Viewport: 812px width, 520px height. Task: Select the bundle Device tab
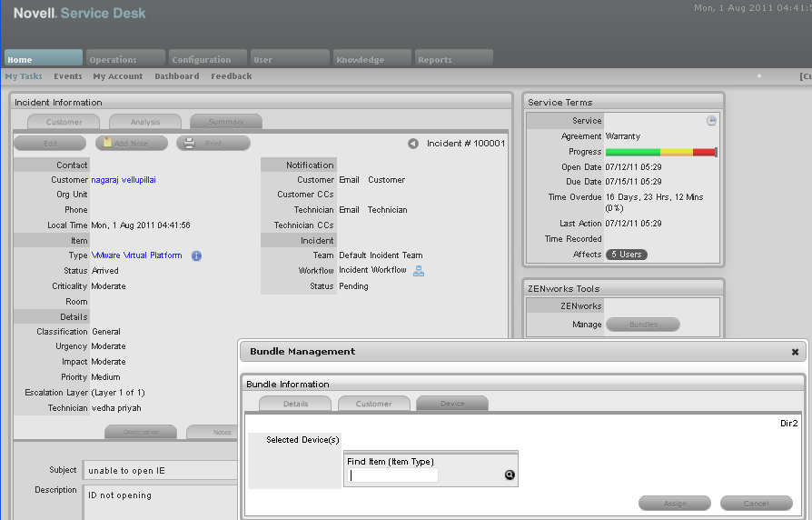452,404
